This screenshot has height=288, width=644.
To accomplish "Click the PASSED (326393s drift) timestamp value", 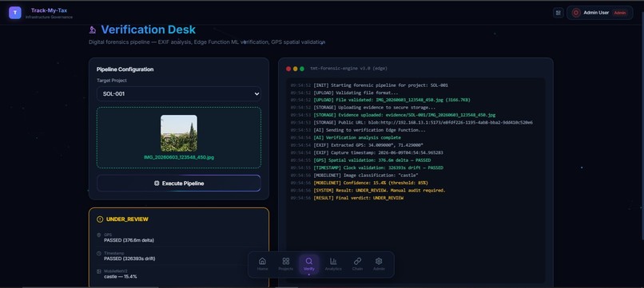I will pos(129,258).
